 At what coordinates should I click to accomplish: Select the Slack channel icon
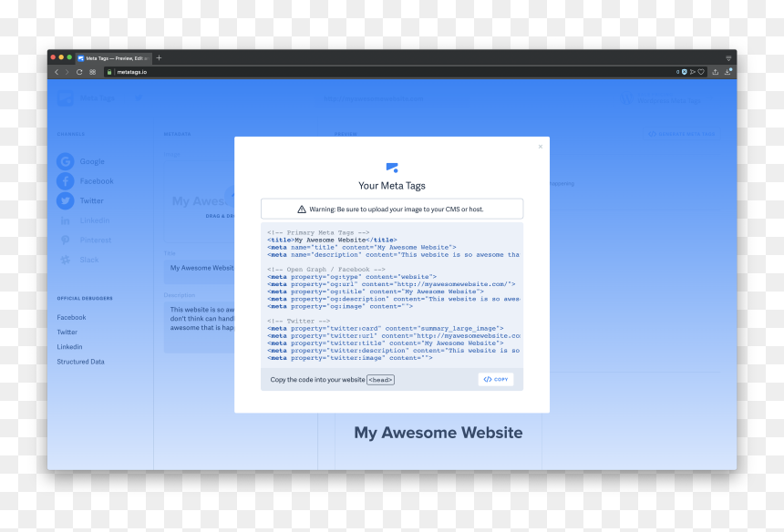pyautogui.click(x=65, y=260)
